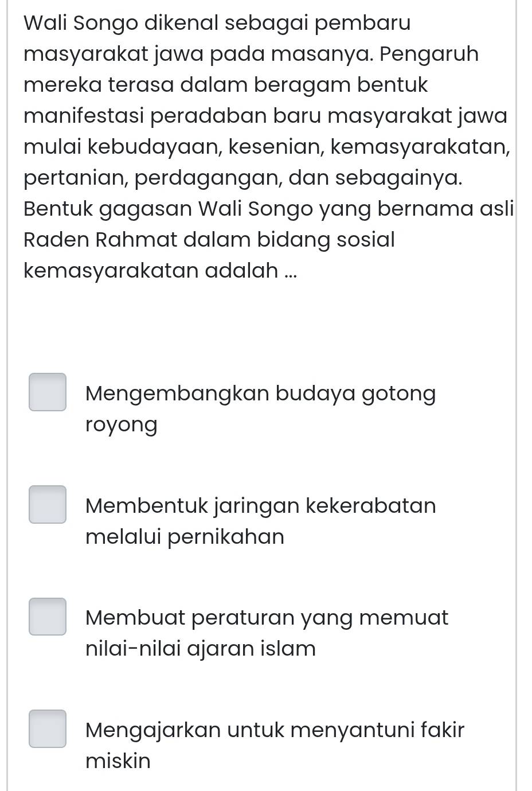Image resolution: width=532 pixels, height=791 pixels.
Task: Select the Mengajarkan untuk menyantuni checkbox
Action: [48, 729]
